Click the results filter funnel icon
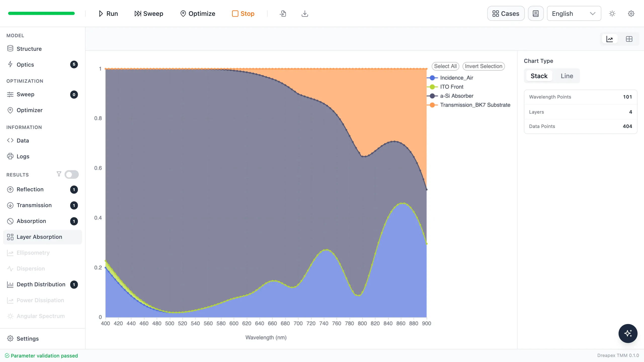The width and height of the screenshot is (644, 362). [x=59, y=174]
